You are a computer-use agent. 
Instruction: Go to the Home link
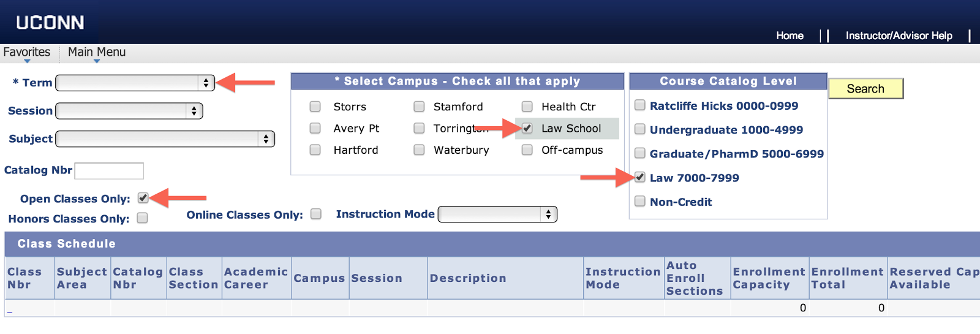[x=790, y=36]
